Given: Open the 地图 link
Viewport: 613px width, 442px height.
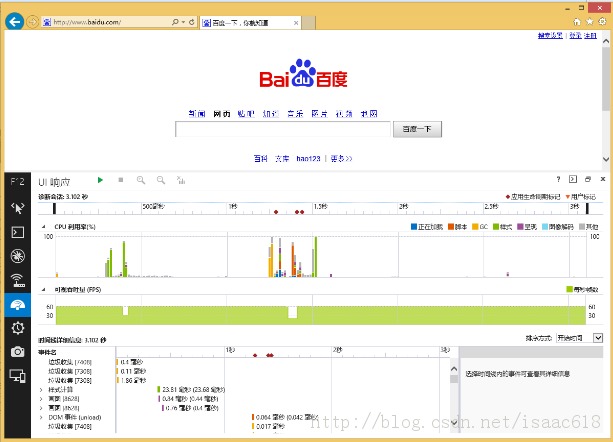Looking at the screenshot, I should tap(369, 114).
